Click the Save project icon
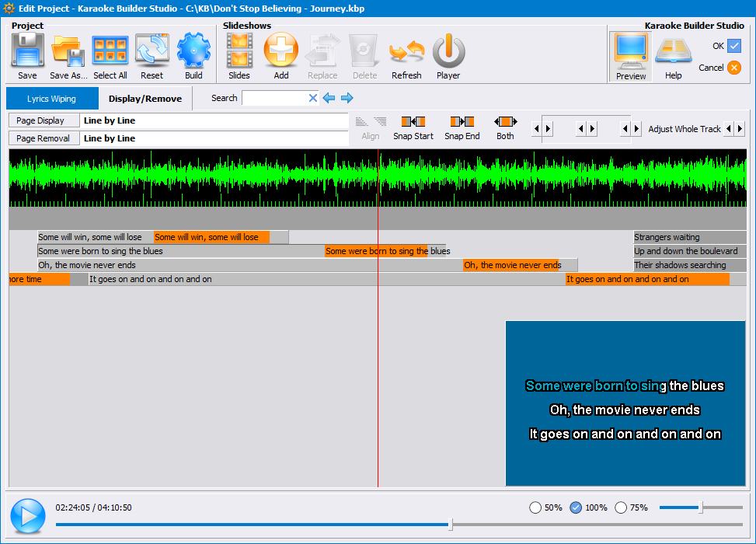The height and width of the screenshot is (544, 756). pos(27,52)
